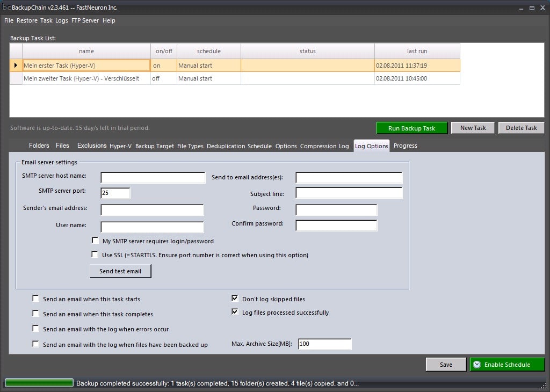Screen dimensions: 550x392
Task: Click the 'name' column header
Action: point(86,51)
